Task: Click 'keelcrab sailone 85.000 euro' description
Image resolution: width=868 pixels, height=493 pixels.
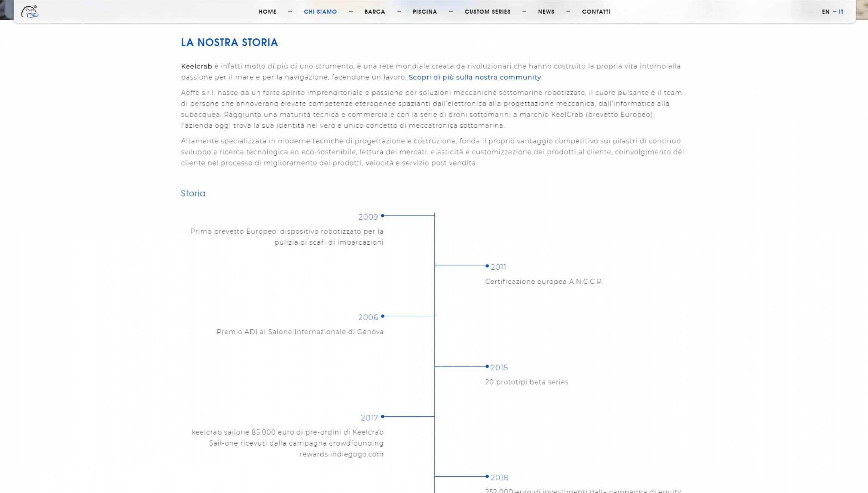Action: point(287,443)
